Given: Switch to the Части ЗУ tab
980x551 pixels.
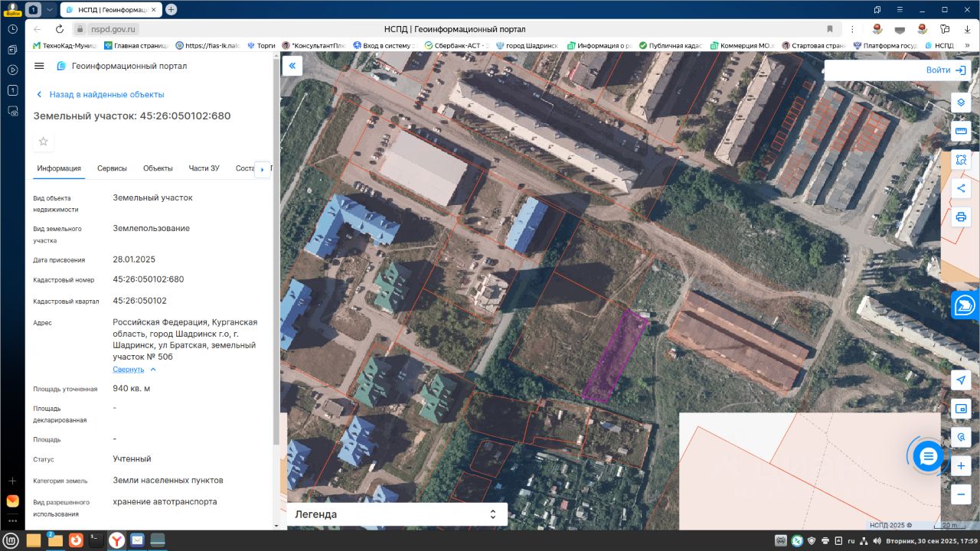Looking at the screenshot, I should point(204,168).
